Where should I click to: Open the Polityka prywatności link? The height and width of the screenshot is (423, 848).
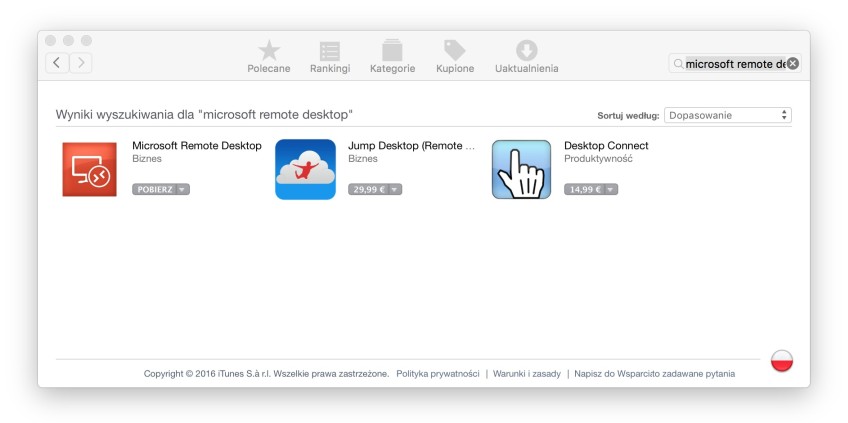pos(438,374)
